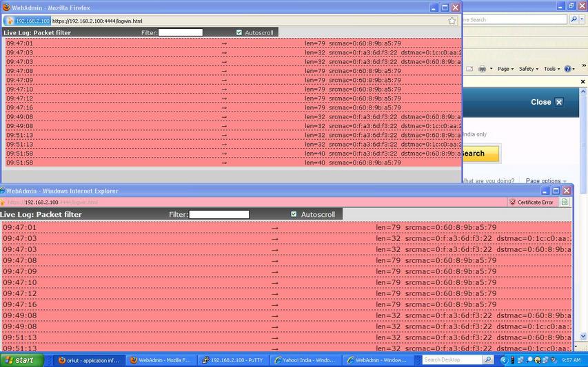Click the system clock showing 9:57 AM
Viewport: 588px width, 367px height.
coord(571,360)
